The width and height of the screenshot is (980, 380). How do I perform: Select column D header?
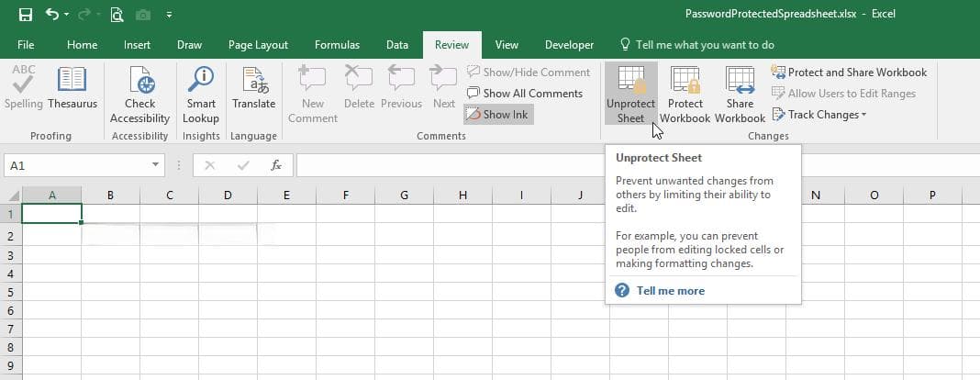tap(228, 195)
